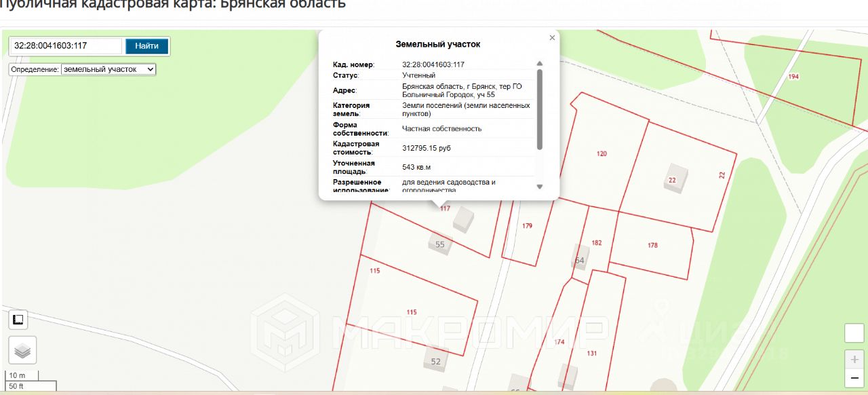Click the 50 ft scale bar label

click(16, 386)
